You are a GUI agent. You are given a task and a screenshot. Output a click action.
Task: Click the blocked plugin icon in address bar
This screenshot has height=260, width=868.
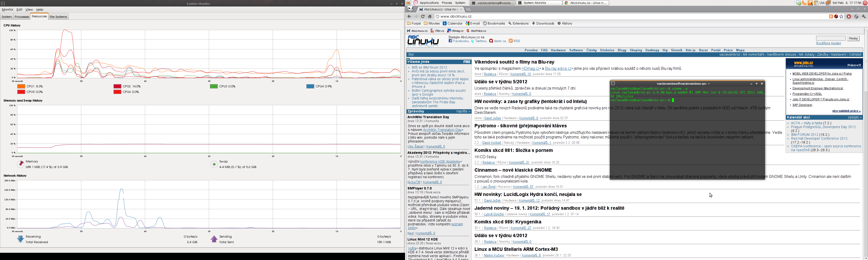[836, 16]
